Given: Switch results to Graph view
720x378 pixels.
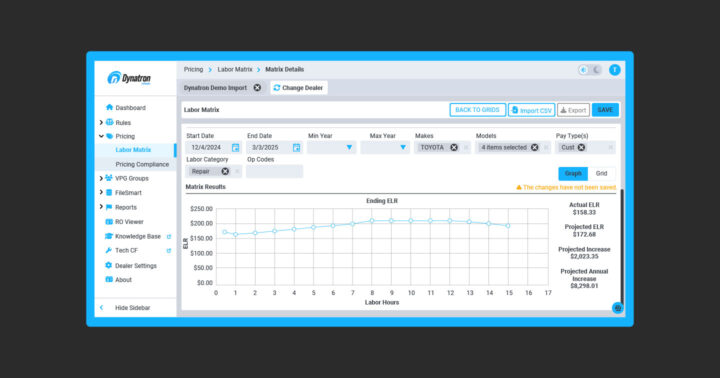Looking at the screenshot, I should (573, 174).
